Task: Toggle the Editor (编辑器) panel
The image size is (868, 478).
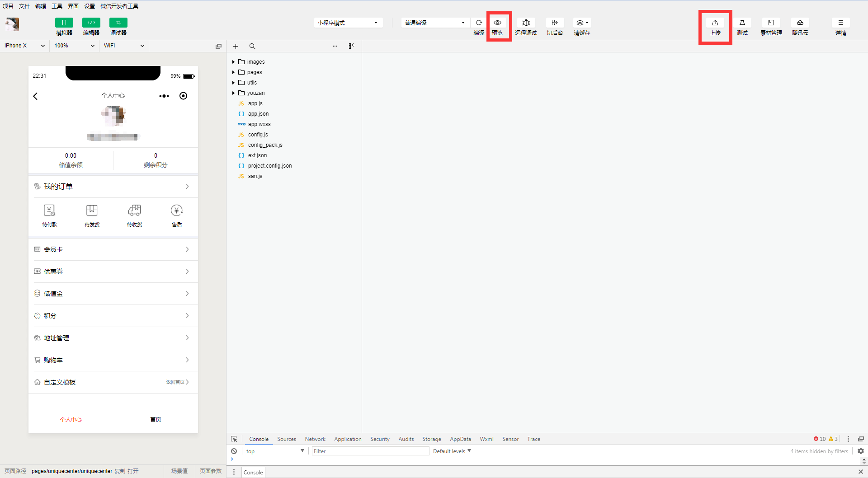Action: click(x=91, y=23)
